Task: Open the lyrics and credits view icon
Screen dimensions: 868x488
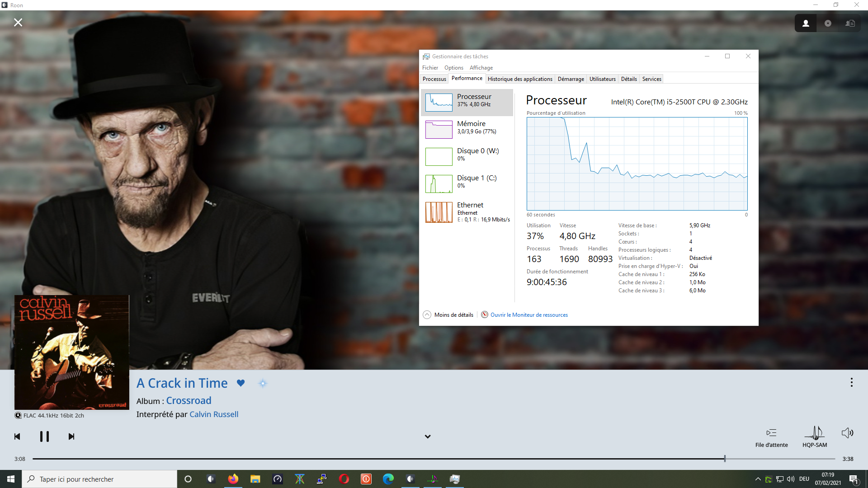Action: click(850, 23)
